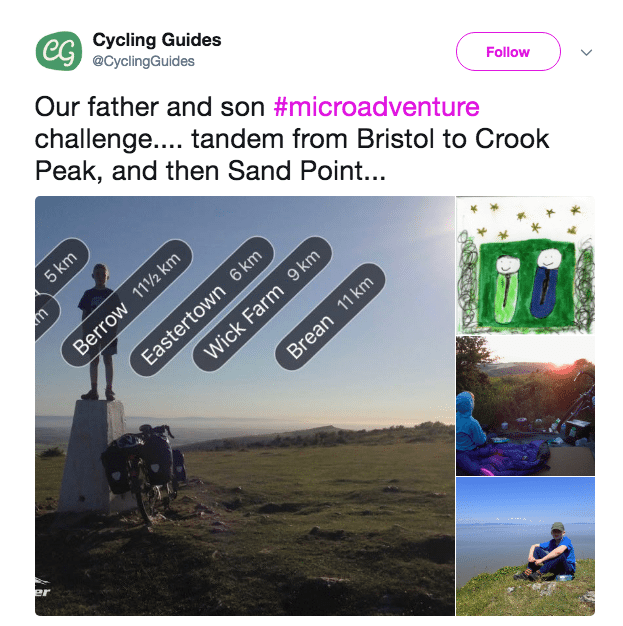
Task: Click the Cycling Guides green avatar logo
Action: 57,51
